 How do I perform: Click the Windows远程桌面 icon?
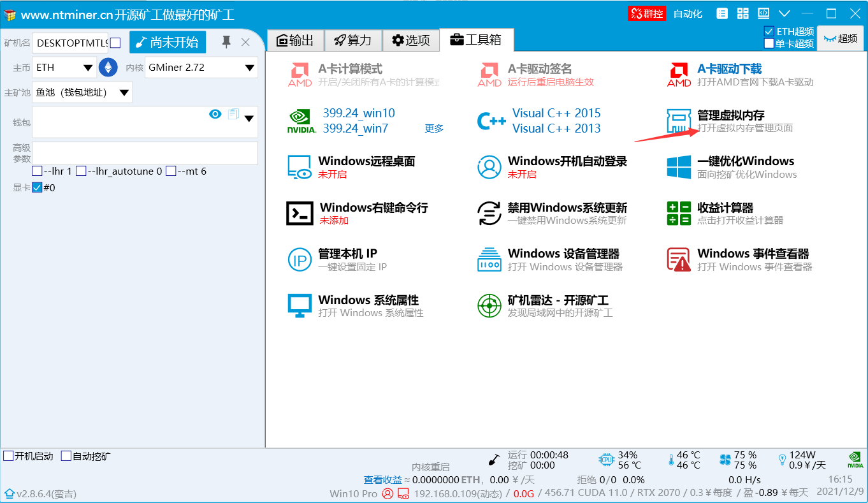(300, 167)
